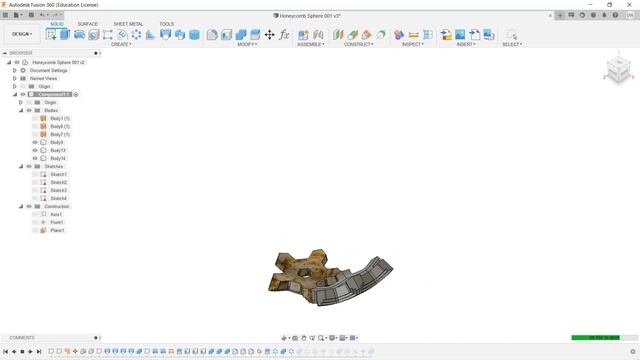Select the Move/Copy arrows tool
Image resolution: width=640 pixels, height=360 pixels.
(x=269, y=35)
